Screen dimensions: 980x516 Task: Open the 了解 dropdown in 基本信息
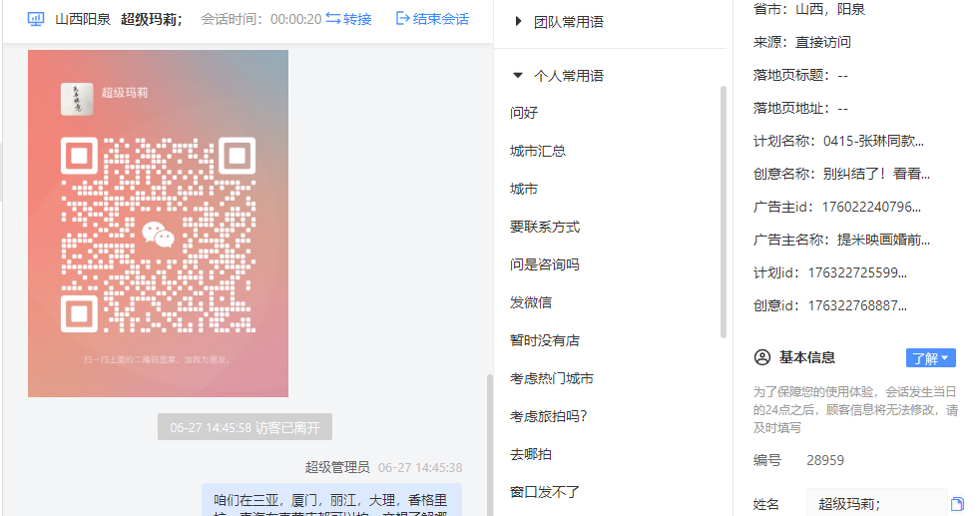[931, 358]
